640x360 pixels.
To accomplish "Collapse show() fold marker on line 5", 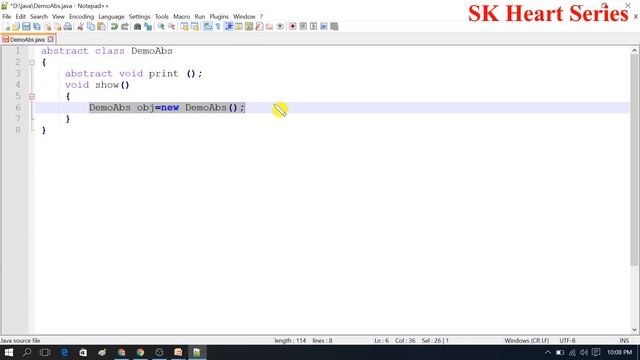I will point(31,96).
